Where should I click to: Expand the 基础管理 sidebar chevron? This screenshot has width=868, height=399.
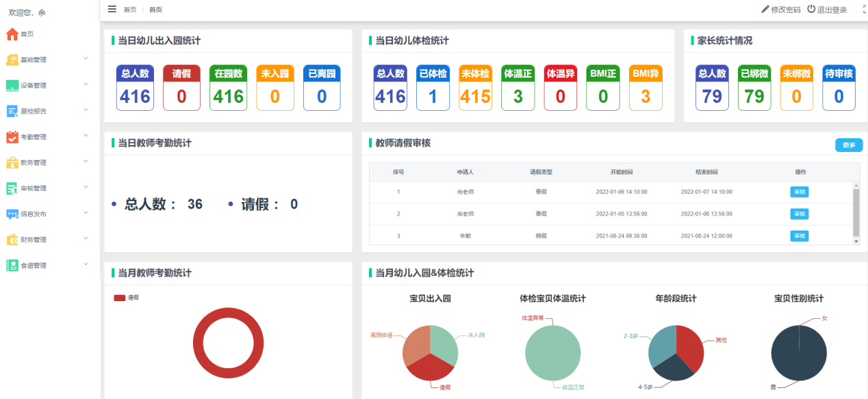click(86, 58)
